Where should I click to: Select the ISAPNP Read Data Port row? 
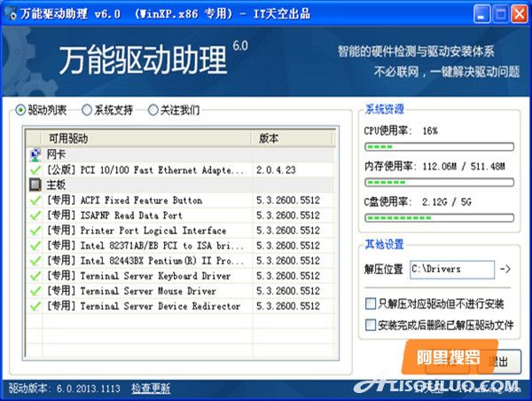point(181,216)
